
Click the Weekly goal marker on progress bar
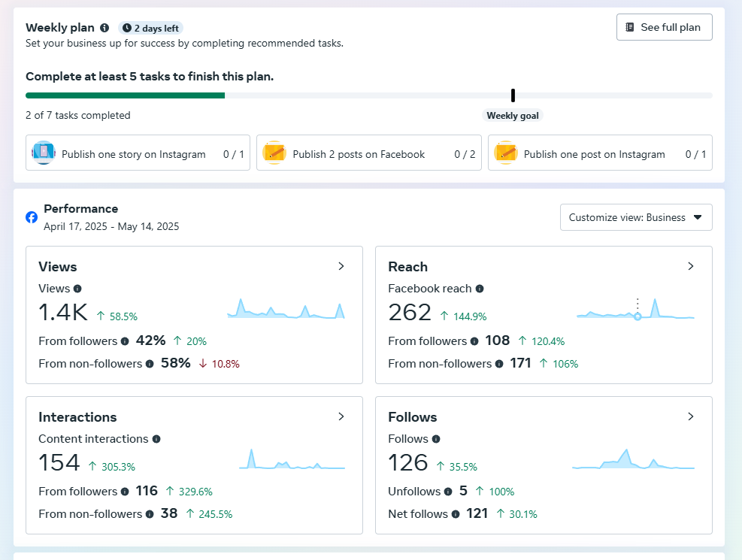click(x=513, y=95)
